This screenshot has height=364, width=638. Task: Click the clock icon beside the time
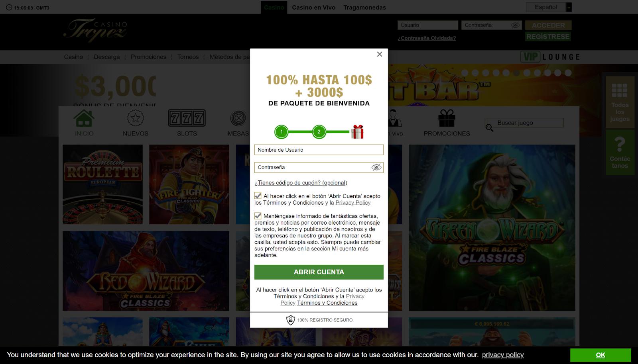9,8
